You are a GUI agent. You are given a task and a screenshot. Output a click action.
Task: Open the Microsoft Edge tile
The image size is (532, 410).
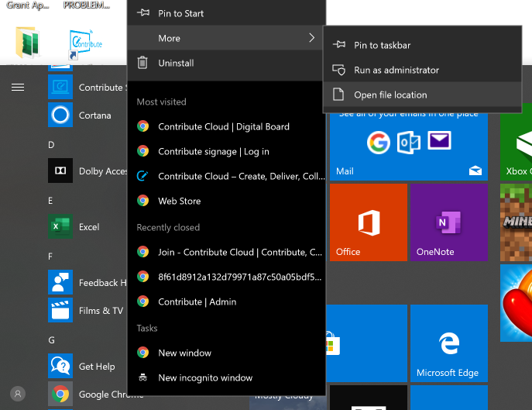[x=449, y=343]
